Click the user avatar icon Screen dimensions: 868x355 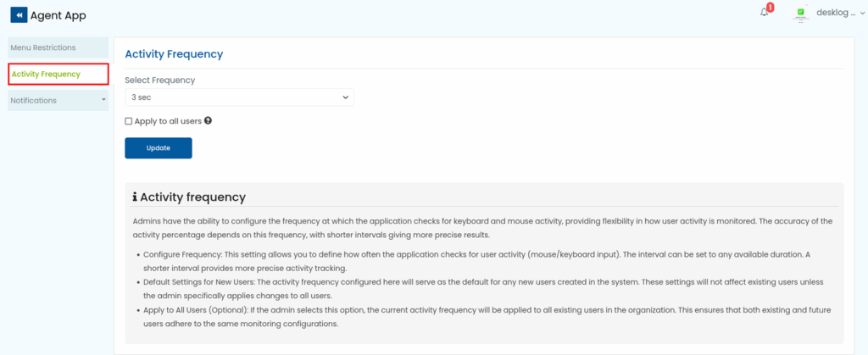point(802,14)
